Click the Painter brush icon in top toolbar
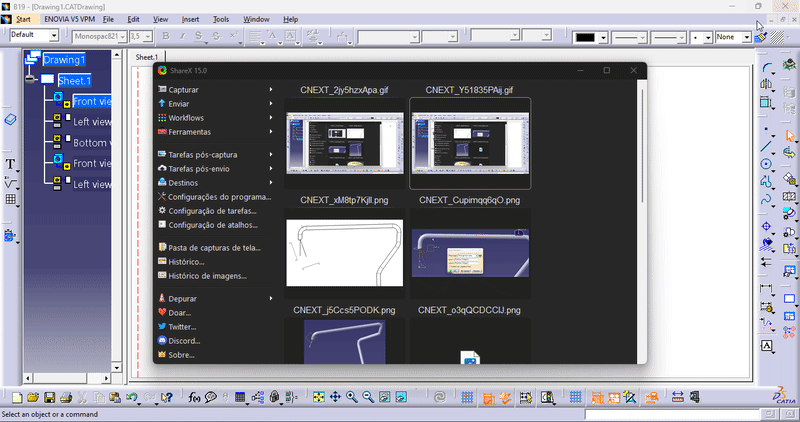Image resolution: width=800 pixels, height=422 pixels. click(761, 37)
